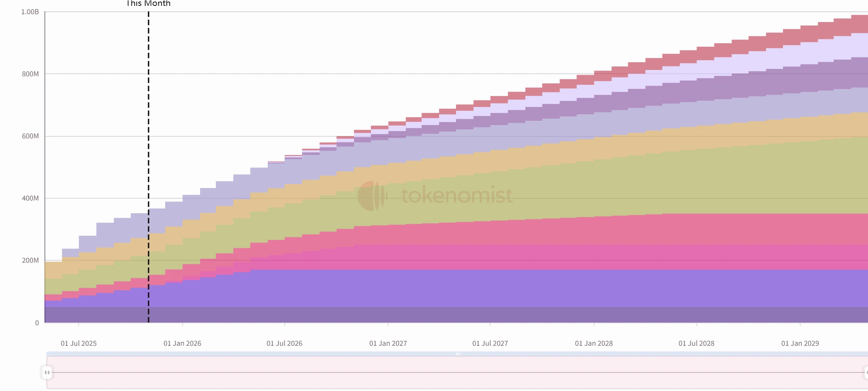Click the tokenomist watermark logo icon

click(x=372, y=195)
